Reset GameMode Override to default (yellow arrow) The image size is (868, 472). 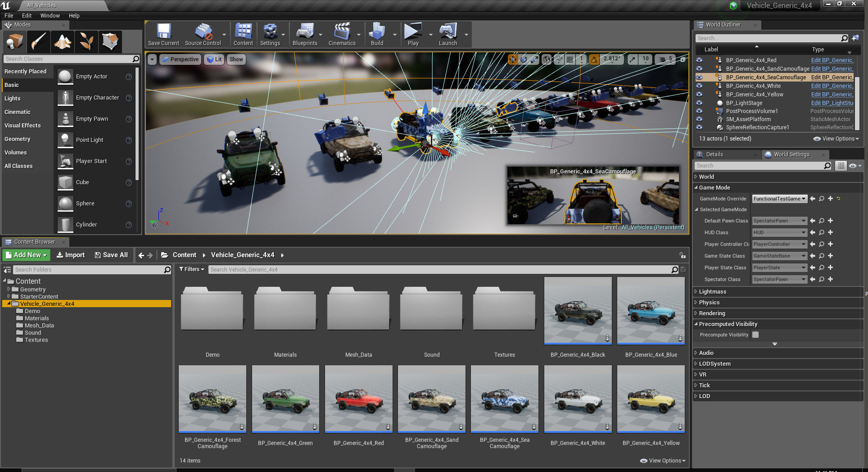point(838,199)
